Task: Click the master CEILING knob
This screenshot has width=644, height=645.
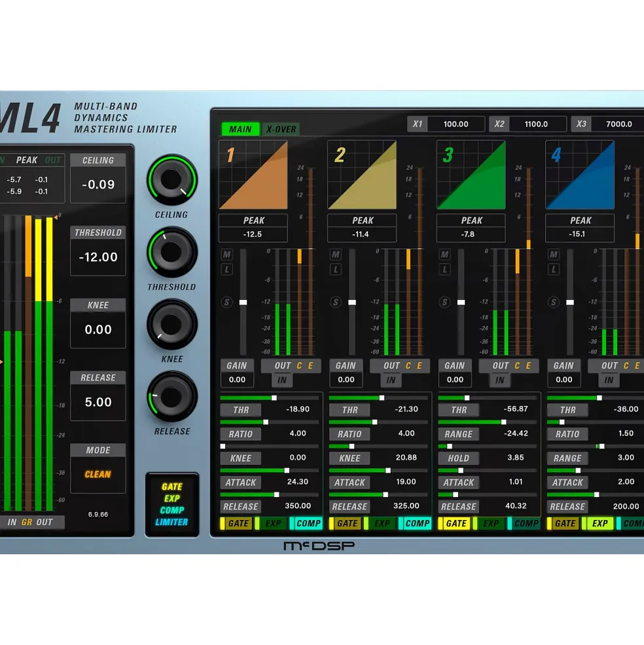Action: pyautogui.click(x=172, y=180)
